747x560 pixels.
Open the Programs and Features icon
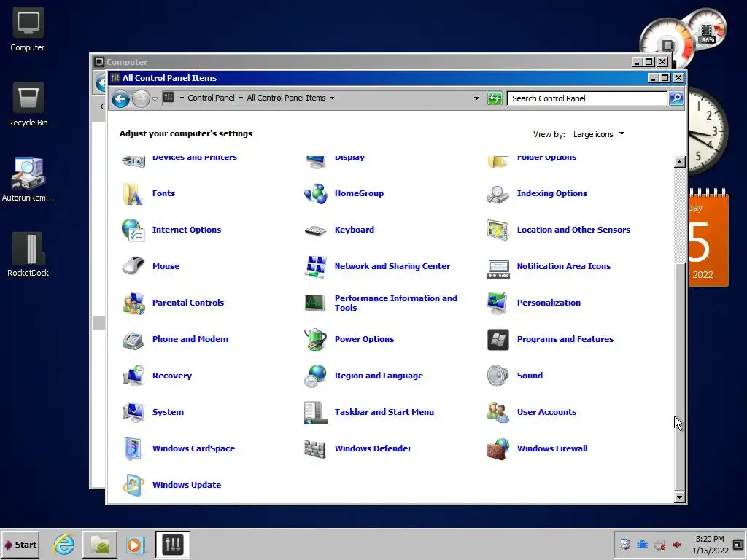click(498, 340)
